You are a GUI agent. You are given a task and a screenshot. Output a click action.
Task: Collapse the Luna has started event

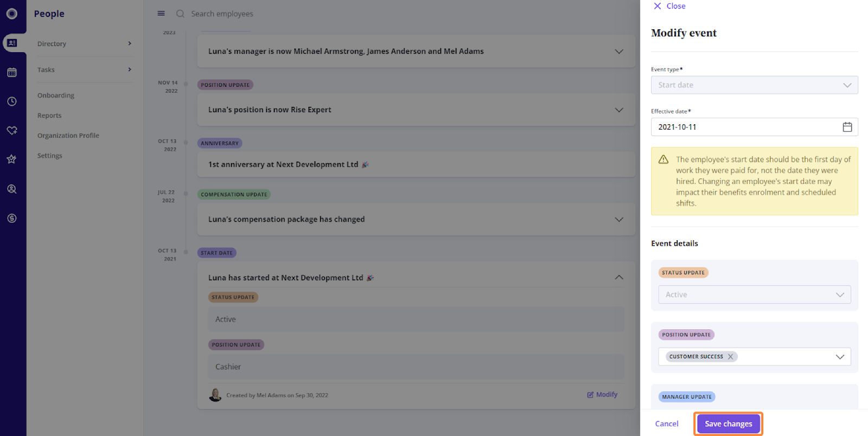[x=618, y=278]
